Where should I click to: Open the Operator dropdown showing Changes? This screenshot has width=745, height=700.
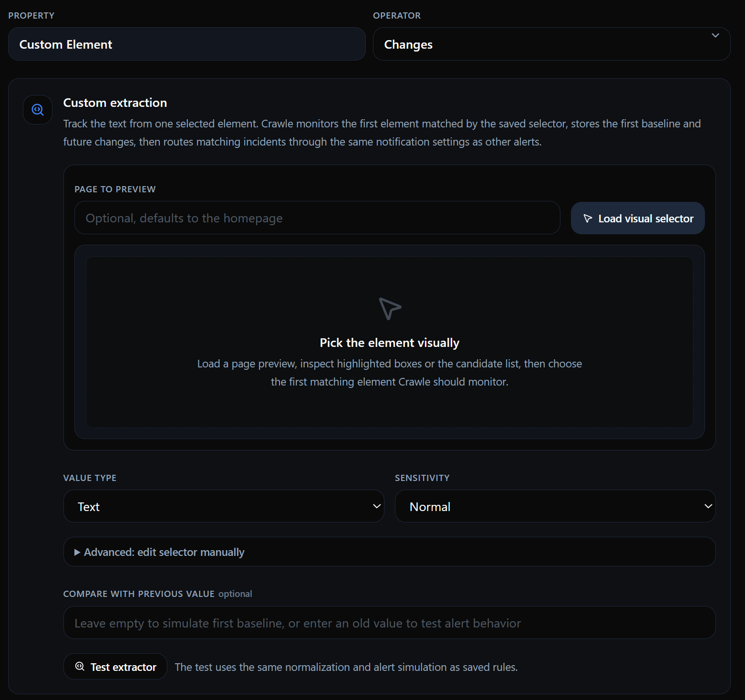coord(551,44)
